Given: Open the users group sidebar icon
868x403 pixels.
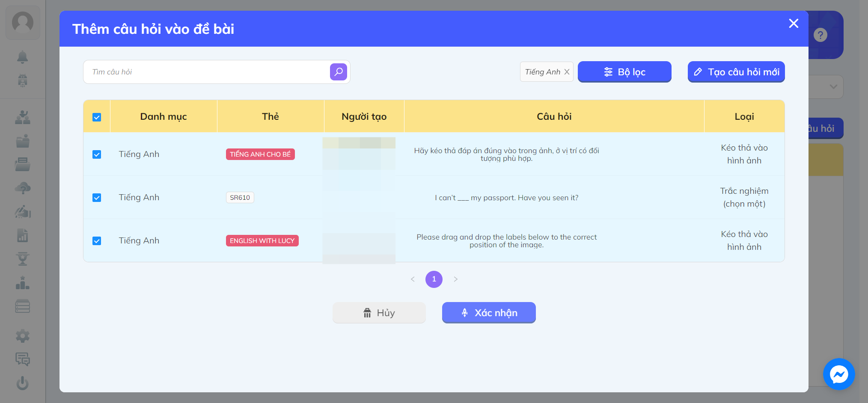Looking at the screenshot, I should coord(23,117).
